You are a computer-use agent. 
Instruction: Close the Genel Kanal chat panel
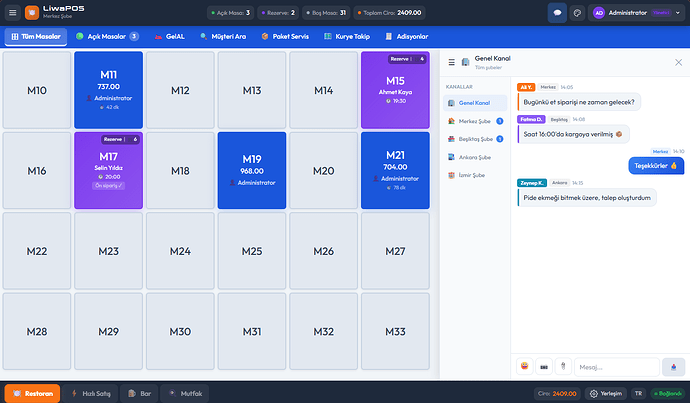pos(678,62)
